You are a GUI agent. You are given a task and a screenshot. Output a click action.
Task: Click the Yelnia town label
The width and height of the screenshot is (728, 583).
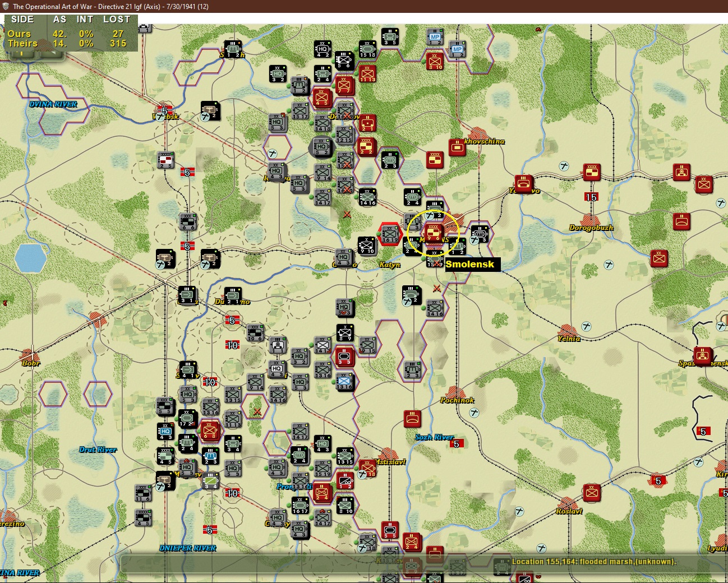569,339
